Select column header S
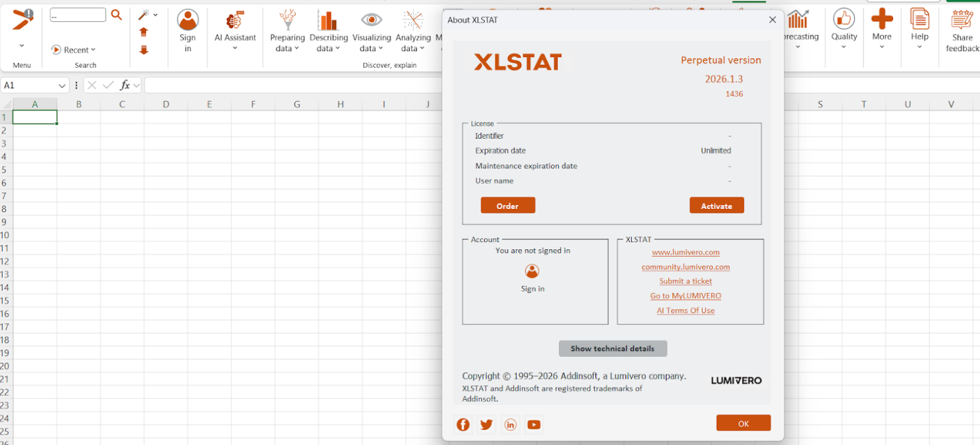The height and width of the screenshot is (445, 980). click(820, 104)
